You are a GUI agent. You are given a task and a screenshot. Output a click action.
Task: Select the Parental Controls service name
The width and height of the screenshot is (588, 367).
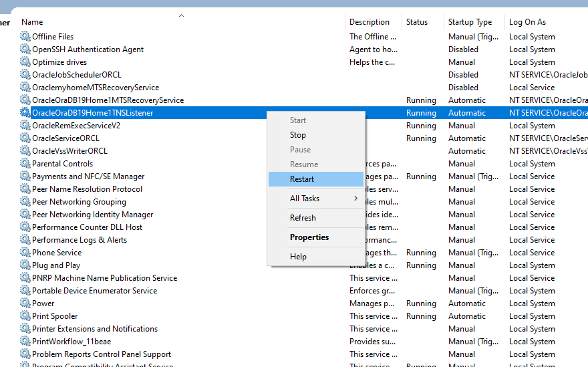coord(62,164)
